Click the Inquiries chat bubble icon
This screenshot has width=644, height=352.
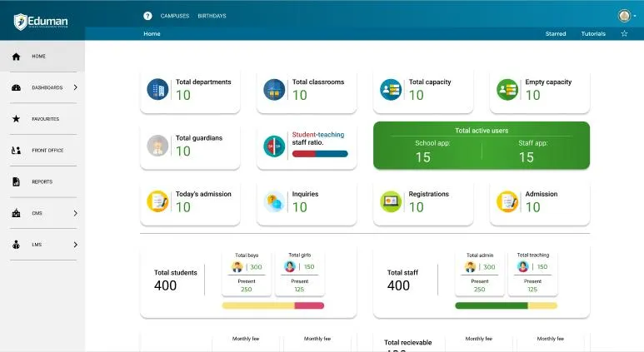click(x=274, y=201)
